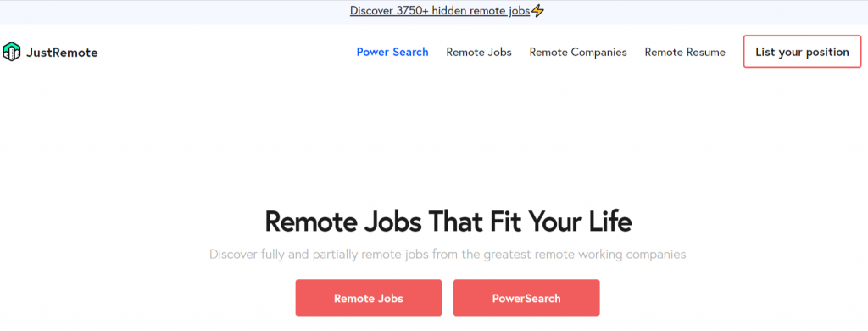Click the word "position" inside outlined button
868x331 pixels.
coord(826,52)
